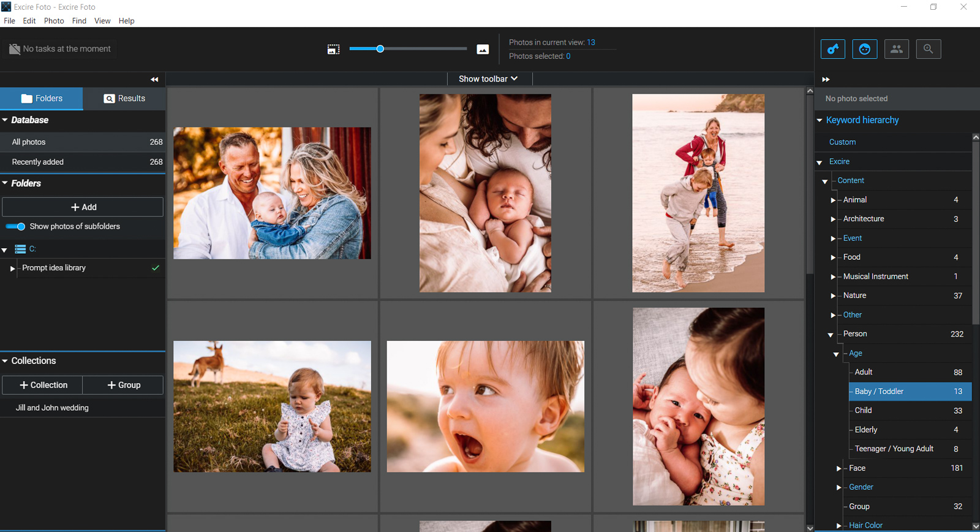The image size is (980, 532).
Task: Collapse the Person keyword node
Action: click(830, 335)
